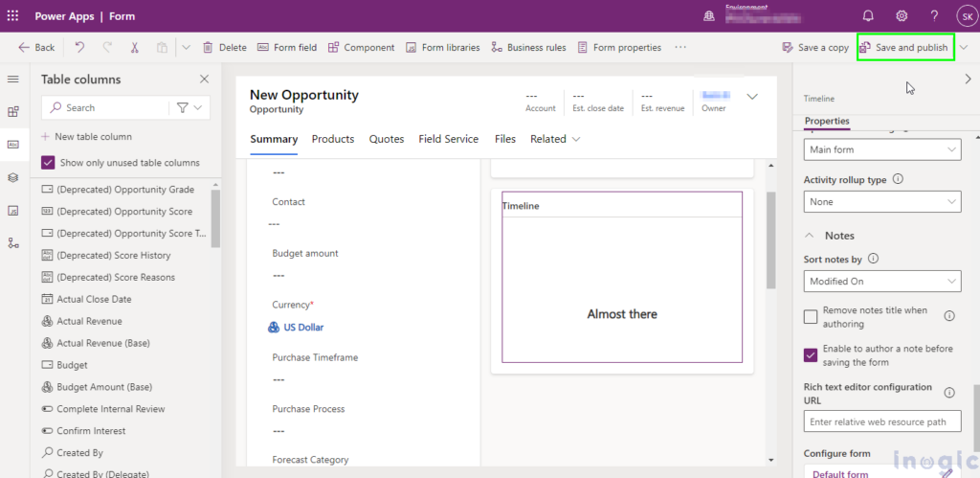Select Actual Close Date column

pyautogui.click(x=87, y=299)
